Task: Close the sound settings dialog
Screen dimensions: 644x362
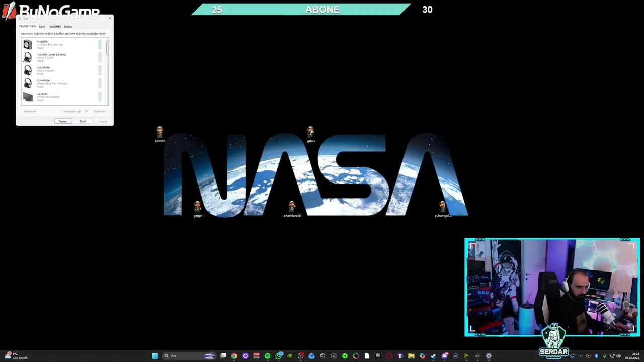Action: pos(110,18)
